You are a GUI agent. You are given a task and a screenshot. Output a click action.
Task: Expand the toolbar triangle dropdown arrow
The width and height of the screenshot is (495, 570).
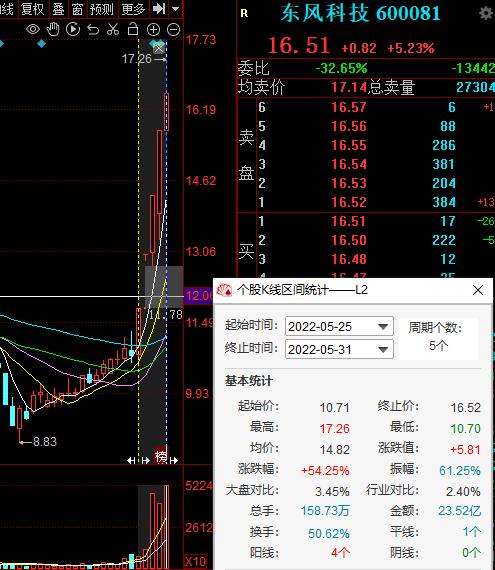click(x=176, y=8)
